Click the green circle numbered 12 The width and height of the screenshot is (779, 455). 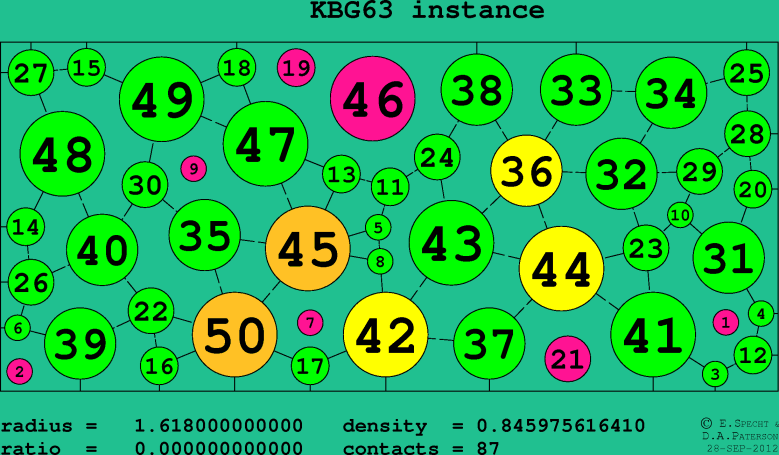[x=753, y=355]
